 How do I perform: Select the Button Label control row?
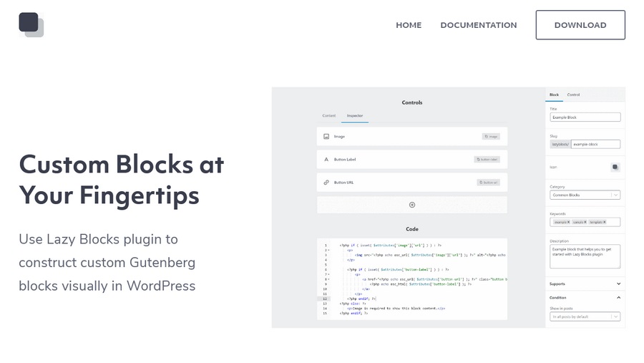point(412,160)
